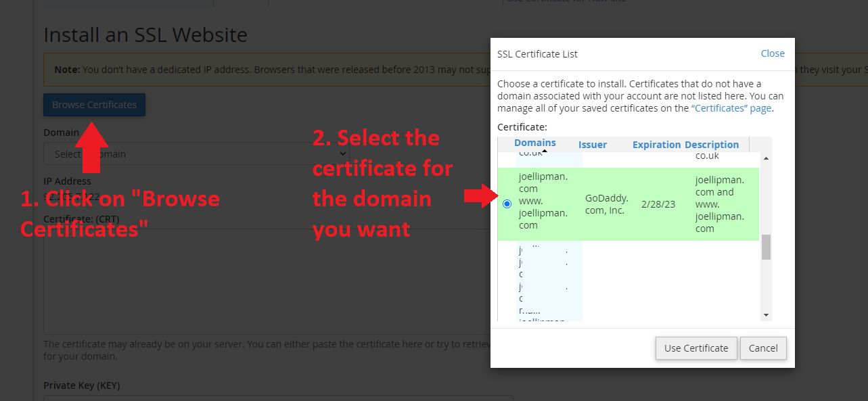This screenshot has height=401, width=868.
Task: Click the Browse Certificates button
Action: click(x=94, y=105)
